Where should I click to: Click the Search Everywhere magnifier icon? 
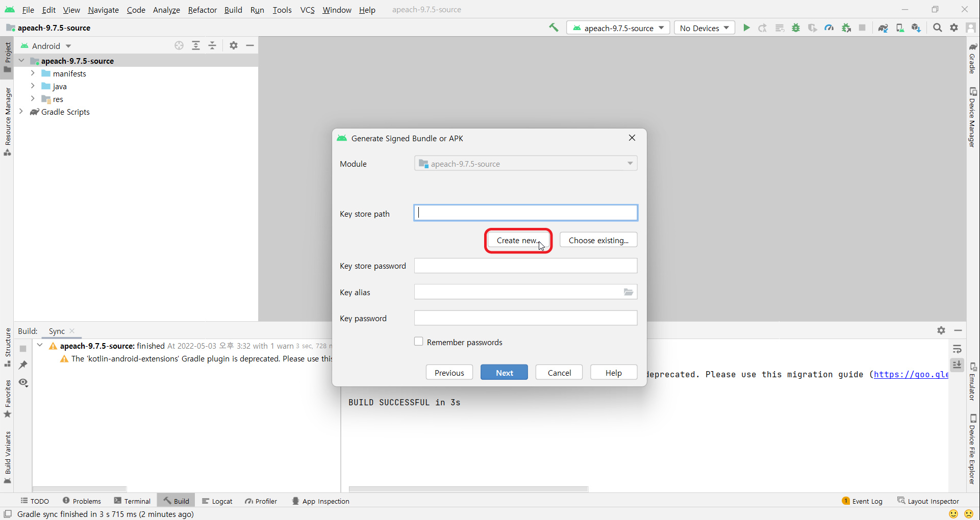click(938, 28)
